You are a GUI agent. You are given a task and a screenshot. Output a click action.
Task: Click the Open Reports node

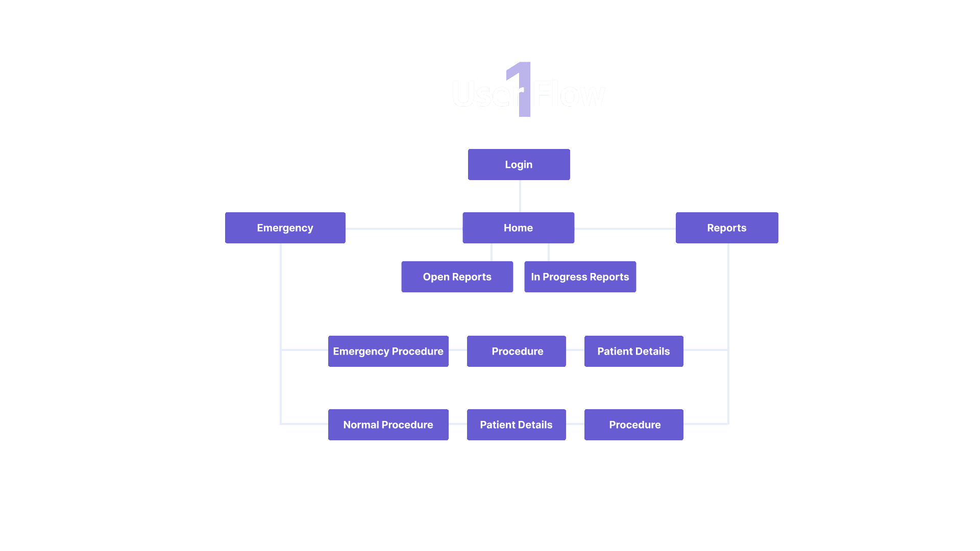[x=456, y=277]
